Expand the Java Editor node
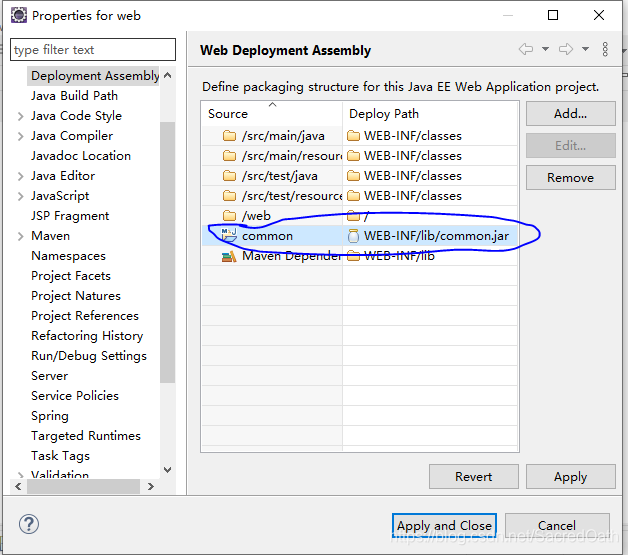 click(x=20, y=176)
